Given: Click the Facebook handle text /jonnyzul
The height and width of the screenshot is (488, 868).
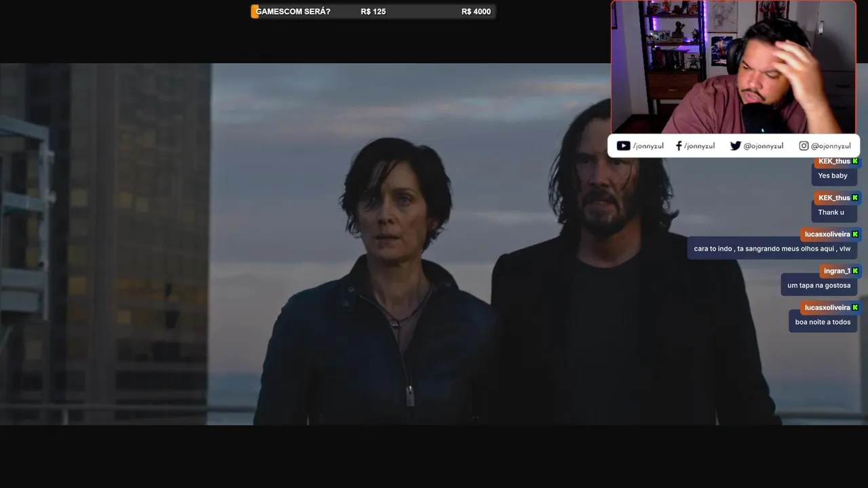Looking at the screenshot, I should (x=699, y=146).
